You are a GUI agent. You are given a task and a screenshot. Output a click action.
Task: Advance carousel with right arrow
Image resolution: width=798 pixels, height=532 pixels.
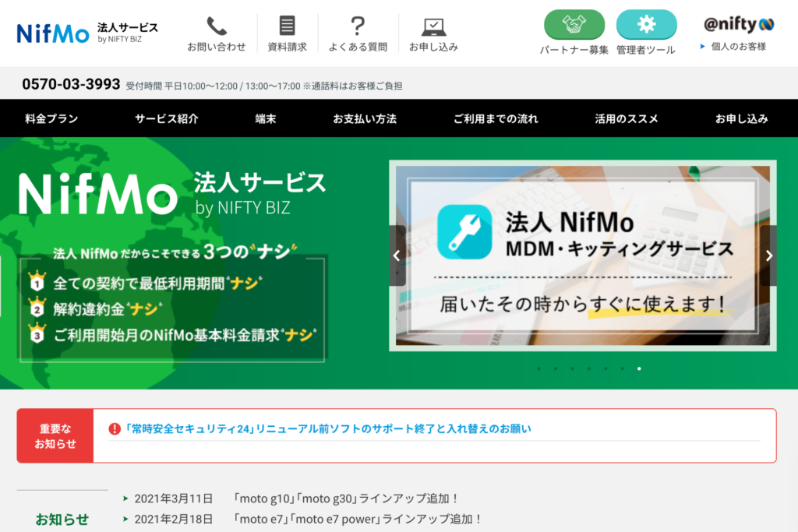tap(768, 255)
